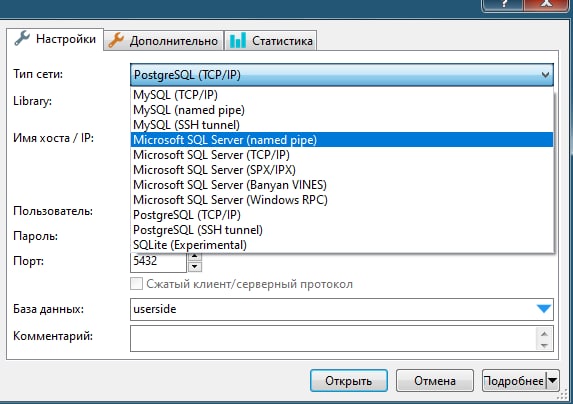573x404 pixels.
Task: Click the Открыть button
Action: pos(349,381)
